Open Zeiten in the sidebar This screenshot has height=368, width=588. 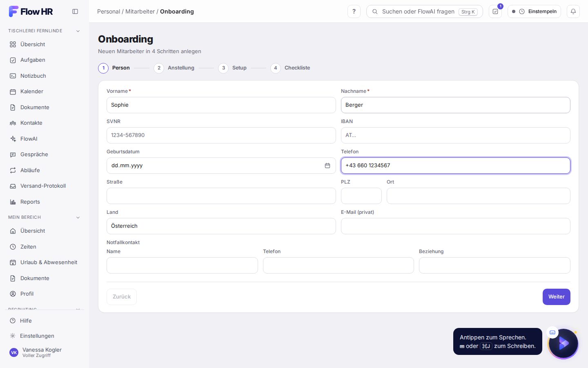[45, 247]
